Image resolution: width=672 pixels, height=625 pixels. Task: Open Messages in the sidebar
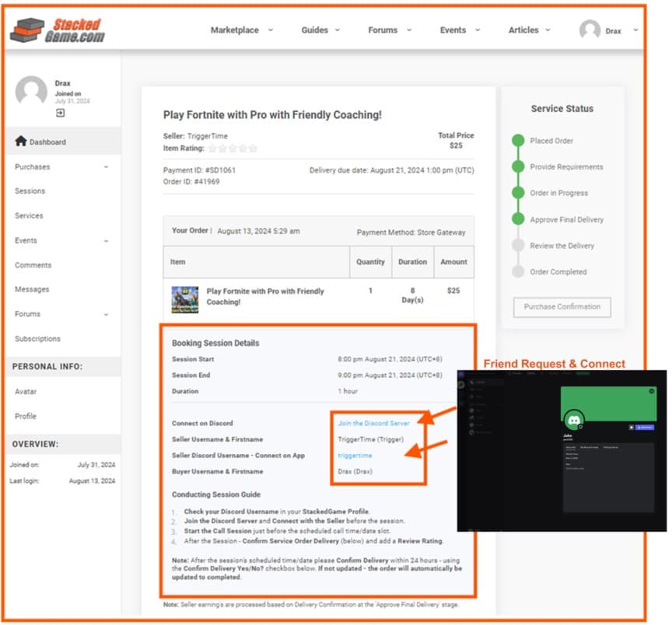click(x=32, y=290)
